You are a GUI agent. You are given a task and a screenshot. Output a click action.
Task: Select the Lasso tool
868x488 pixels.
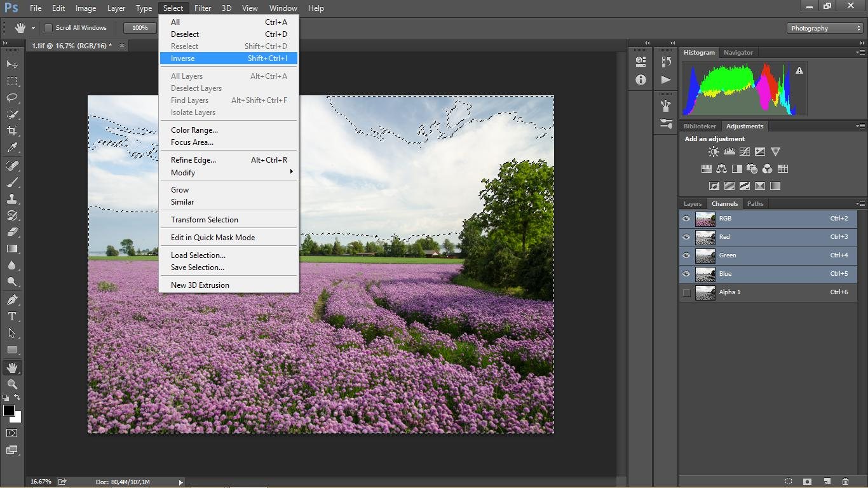(12, 98)
